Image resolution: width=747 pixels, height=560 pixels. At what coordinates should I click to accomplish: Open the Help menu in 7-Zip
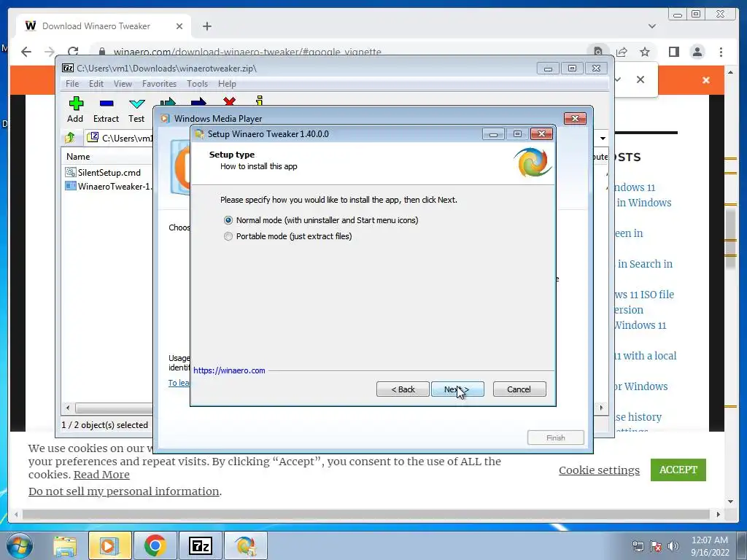point(228,84)
